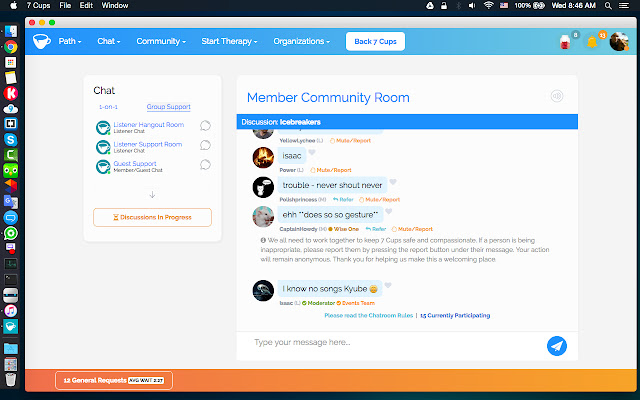The width and height of the screenshot is (640, 400).
Task: Expand the Path dropdown menu
Action: [x=69, y=41]
